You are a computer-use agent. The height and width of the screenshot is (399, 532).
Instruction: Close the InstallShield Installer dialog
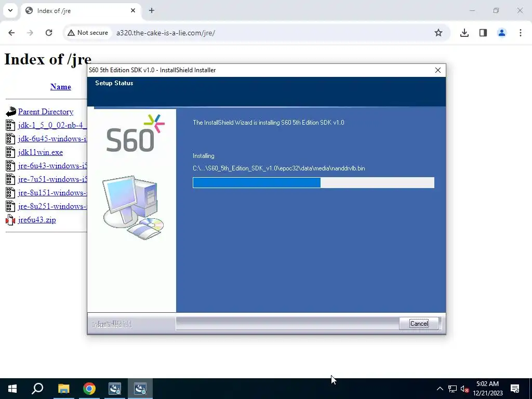point(437,70)
